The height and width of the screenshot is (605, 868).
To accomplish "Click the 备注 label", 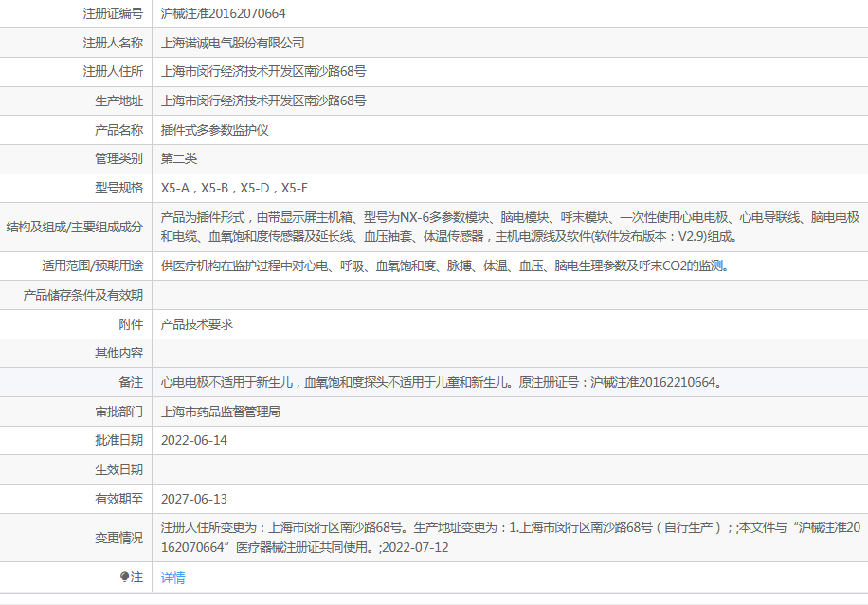I will pyautogui.click(x=131, y=383).
